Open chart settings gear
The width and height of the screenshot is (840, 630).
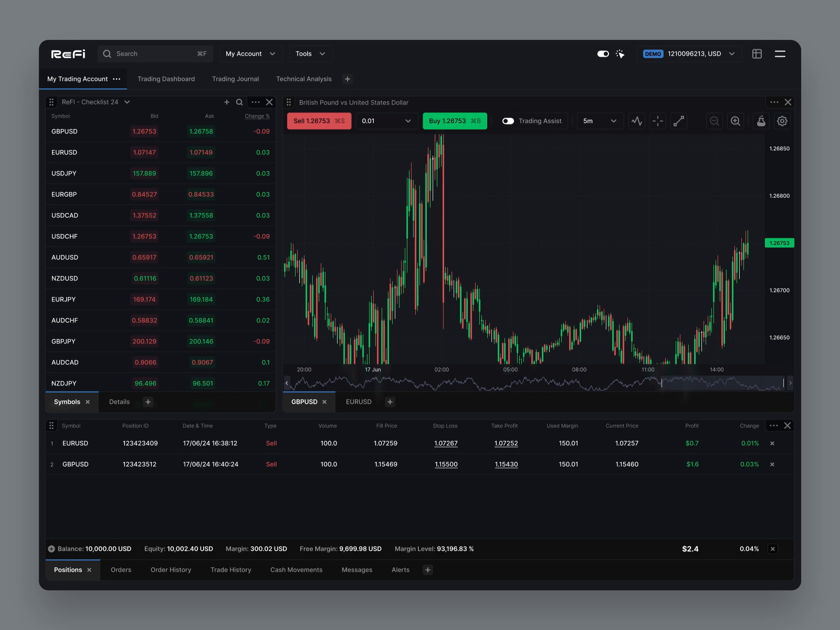coord(782,121)
